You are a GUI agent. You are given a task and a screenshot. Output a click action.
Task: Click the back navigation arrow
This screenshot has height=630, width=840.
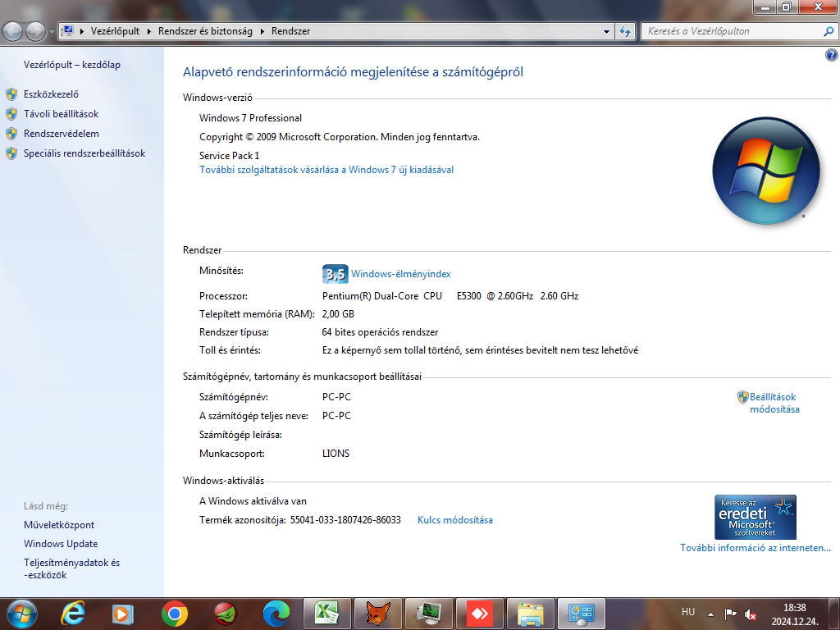(x=14, y=31)
